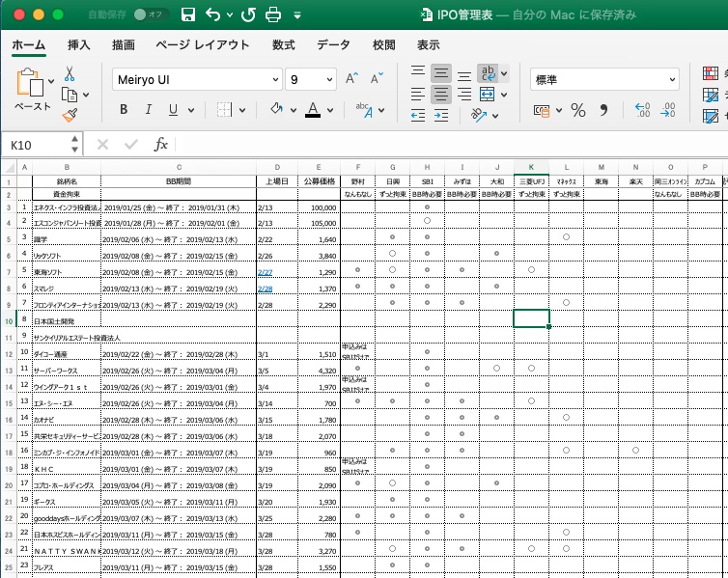This screenshot has height=578, width=728.
Task: Open the Paste options dropdown arrow
Action: click(x=51, y=81)
